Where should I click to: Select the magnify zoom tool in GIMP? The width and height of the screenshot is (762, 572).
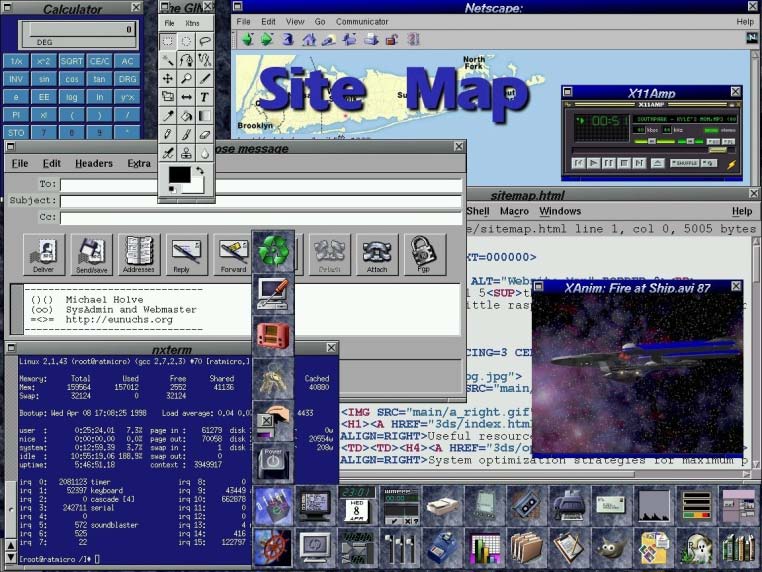pos(186,79)
